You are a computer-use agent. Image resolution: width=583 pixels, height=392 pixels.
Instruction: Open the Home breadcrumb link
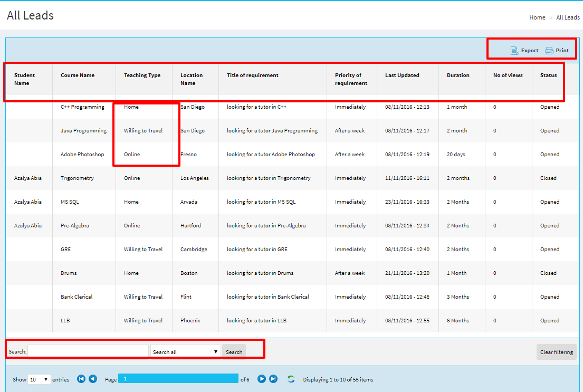537,17
